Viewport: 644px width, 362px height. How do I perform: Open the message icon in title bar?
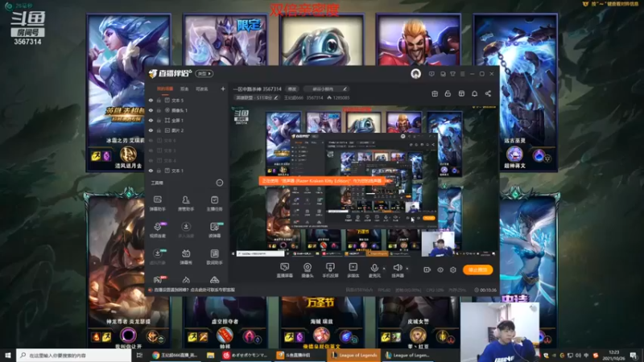[x=431, y=74]
